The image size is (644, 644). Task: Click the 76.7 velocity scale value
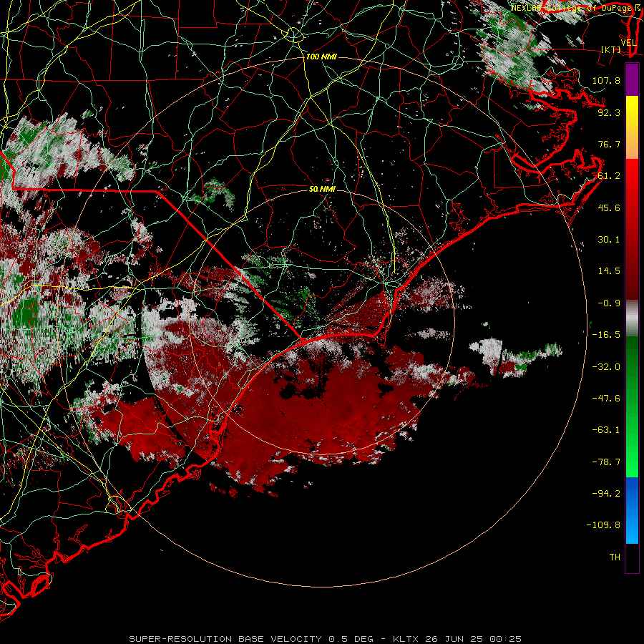coord(609,144)
